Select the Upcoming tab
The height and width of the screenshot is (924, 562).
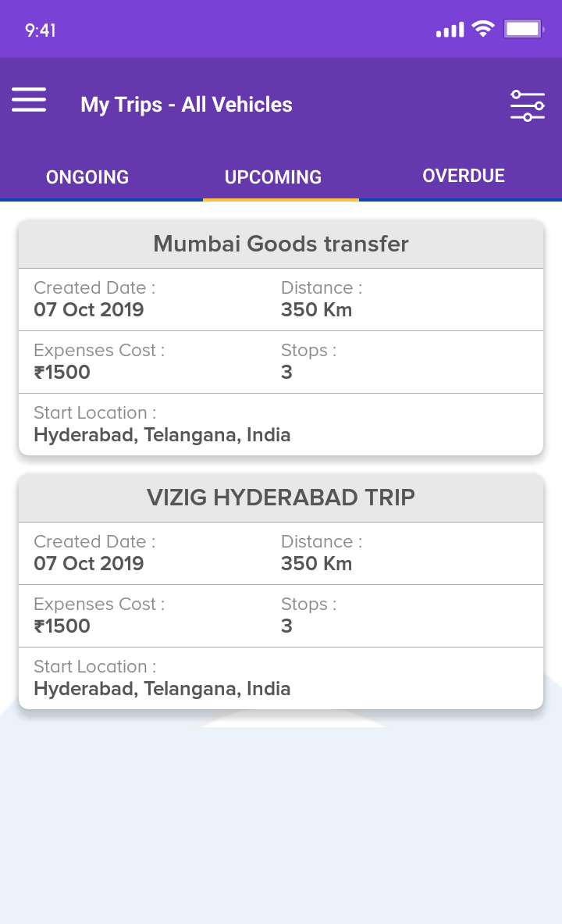tap(273, 177)
